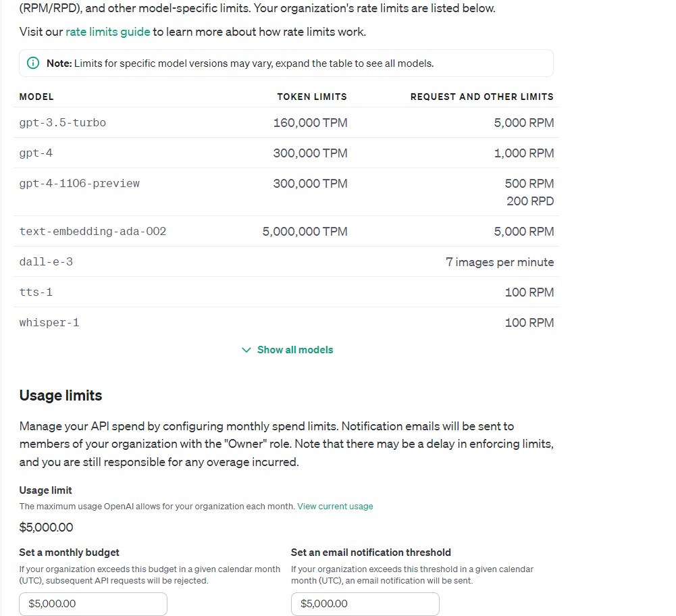Focus the email notification threshold field

tap(365, 604)
